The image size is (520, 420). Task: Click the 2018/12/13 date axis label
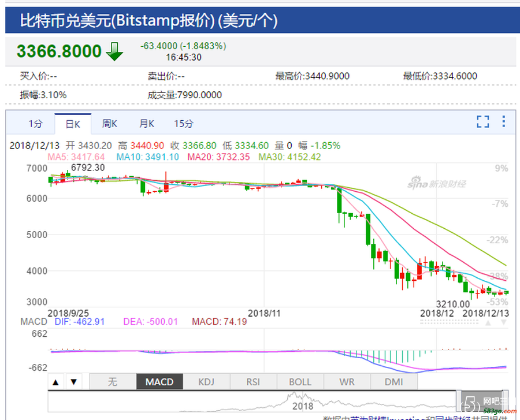tap(485, 313)
